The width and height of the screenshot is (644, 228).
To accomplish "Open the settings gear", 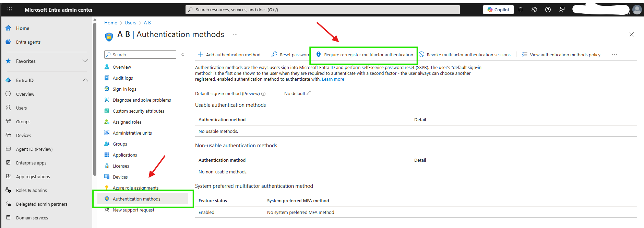I will tap(534, 10).
